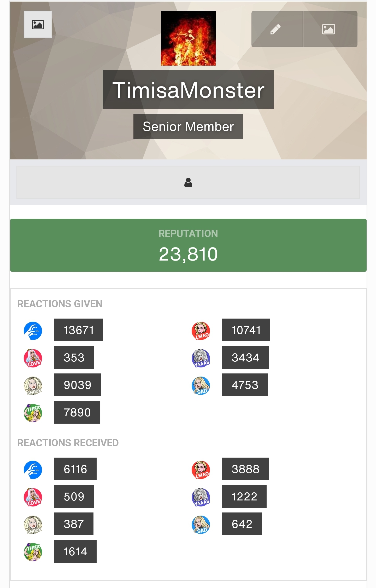Click the LOVE reaction icon under Reactions Given

[x=33, y=358]
